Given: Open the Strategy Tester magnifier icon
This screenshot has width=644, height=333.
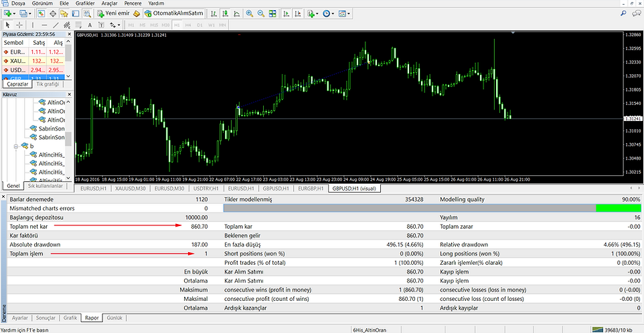Looking at the screenshot, I should [87, 13].
